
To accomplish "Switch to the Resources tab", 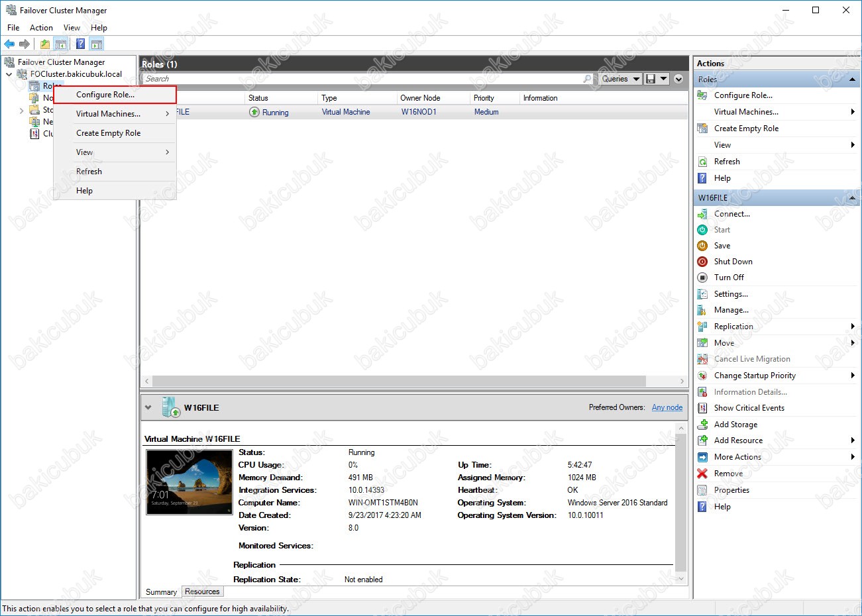I will [202, 591].
